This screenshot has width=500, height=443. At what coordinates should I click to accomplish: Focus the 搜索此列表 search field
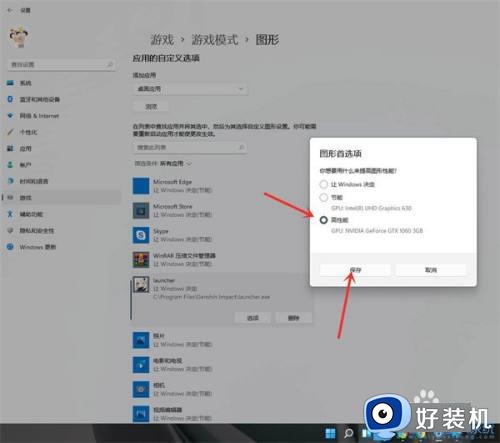pos(190,147)
